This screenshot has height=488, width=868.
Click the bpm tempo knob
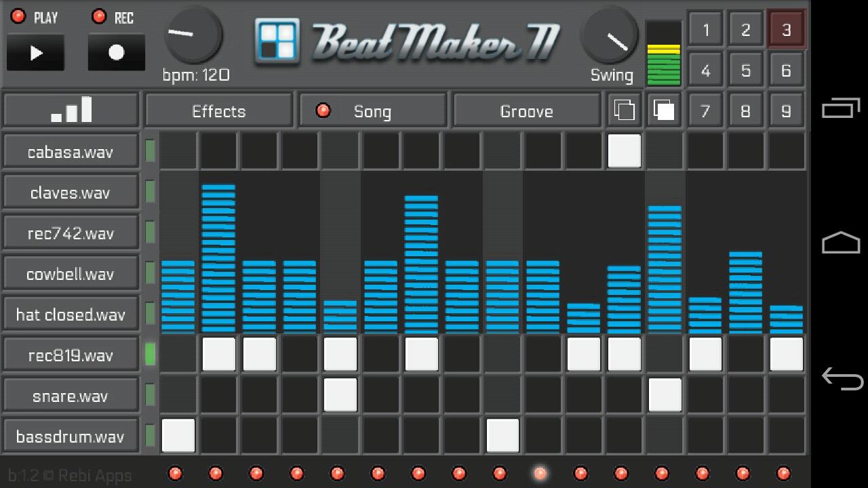(x=194, y=34)
